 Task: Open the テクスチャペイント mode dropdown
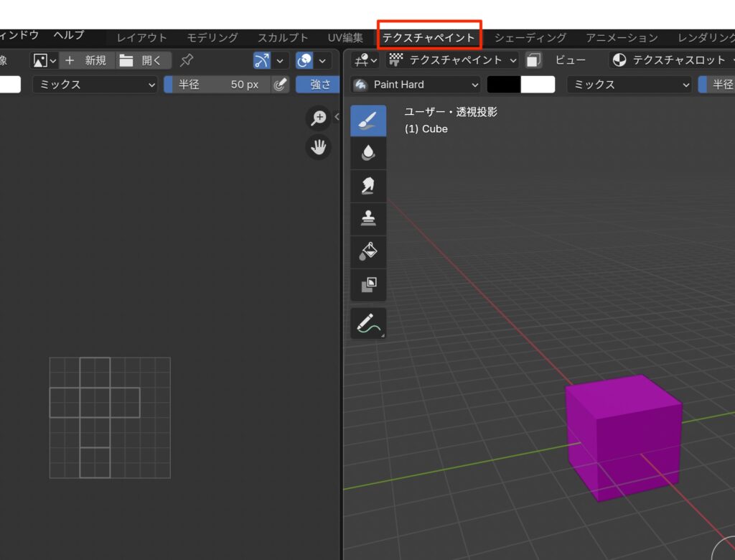click(x=453, y=60)
